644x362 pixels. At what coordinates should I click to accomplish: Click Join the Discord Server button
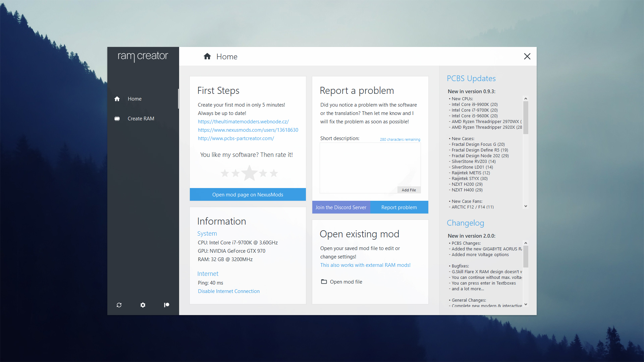pyautogui.click(x=341, y=207)
